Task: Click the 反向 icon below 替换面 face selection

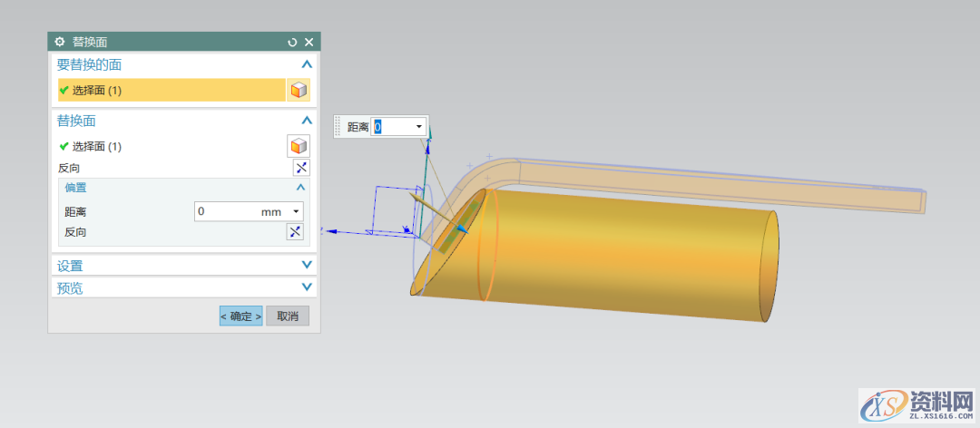Action: click(x=301, y=168)
